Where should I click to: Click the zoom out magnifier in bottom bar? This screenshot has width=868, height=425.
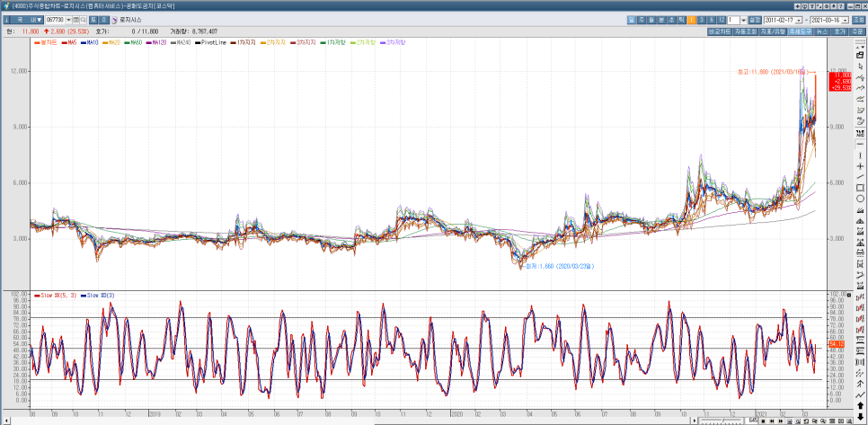point(824,421)
